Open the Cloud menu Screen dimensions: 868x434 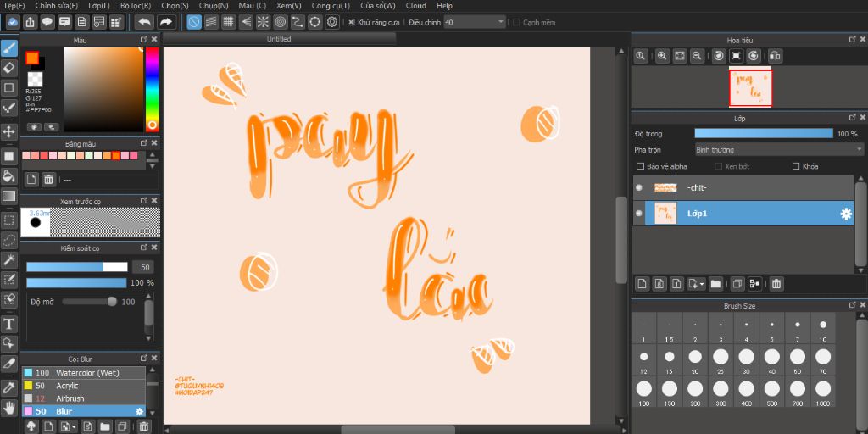click(x=415, y=6)
